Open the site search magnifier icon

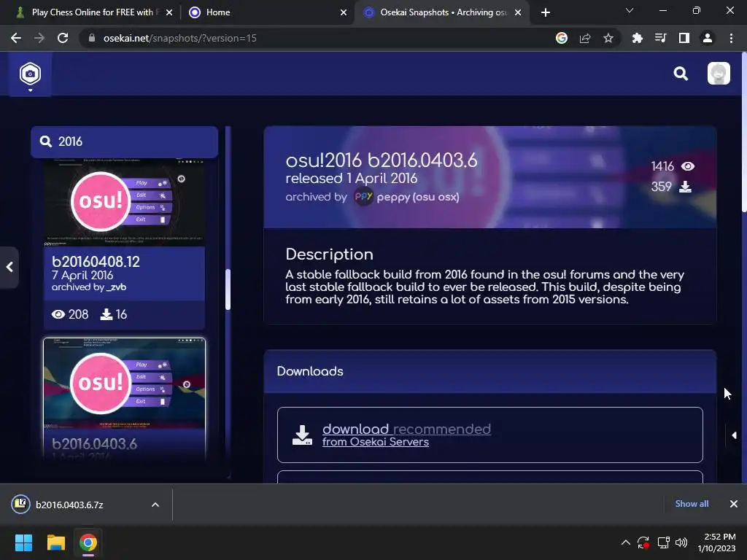point(681,74)
